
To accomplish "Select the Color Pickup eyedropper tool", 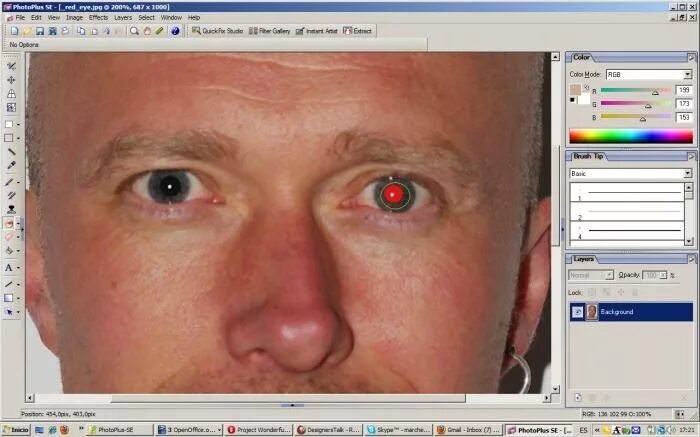I will tap(11, 166).
